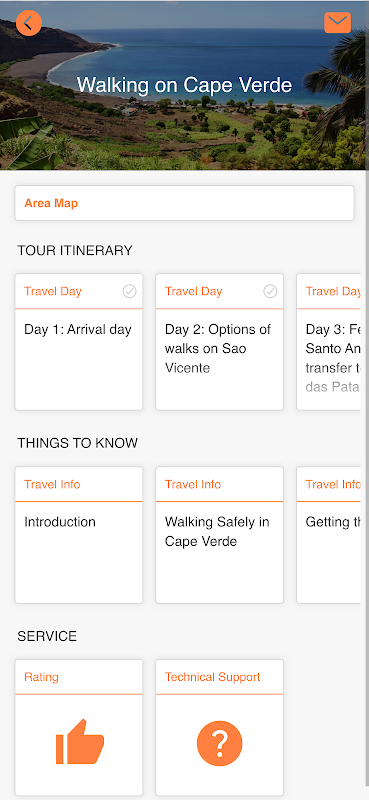Select the Rating card header
This screenshot has width=369, height=800.
[x=79, y=677]
